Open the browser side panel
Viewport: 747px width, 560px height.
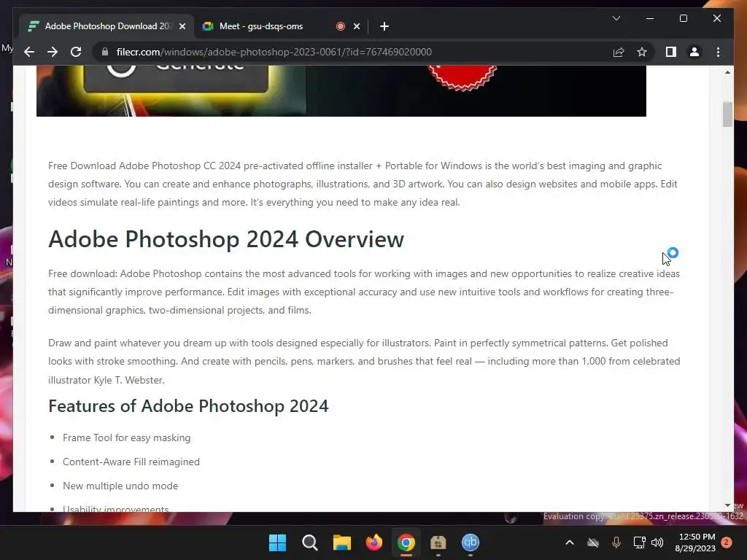(x=671, y=52)
